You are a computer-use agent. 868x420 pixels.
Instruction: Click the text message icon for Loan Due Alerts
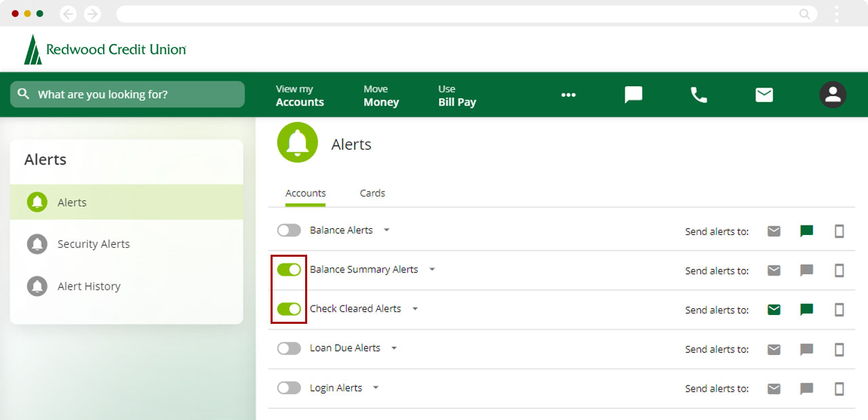click(x=806, y=350)
